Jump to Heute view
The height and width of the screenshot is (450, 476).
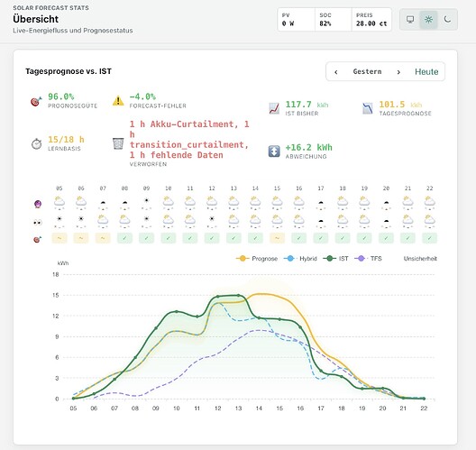click(426, 71)
